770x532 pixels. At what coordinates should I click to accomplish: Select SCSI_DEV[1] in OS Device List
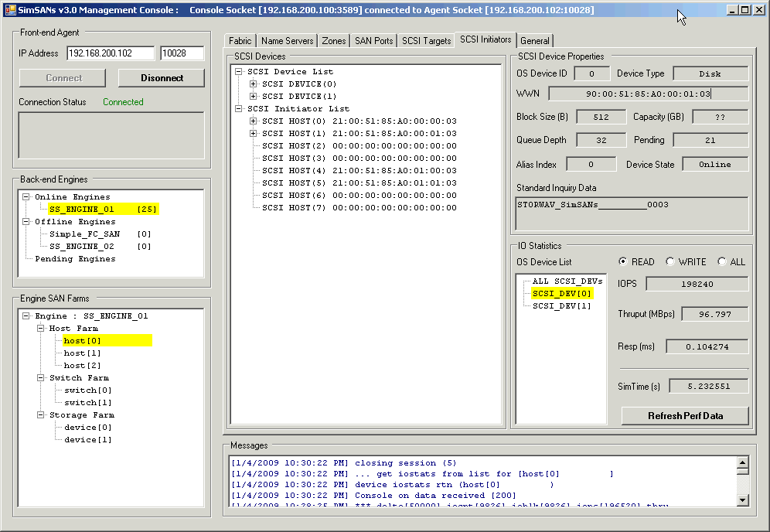pyautogui.click(x=562, y=305)
